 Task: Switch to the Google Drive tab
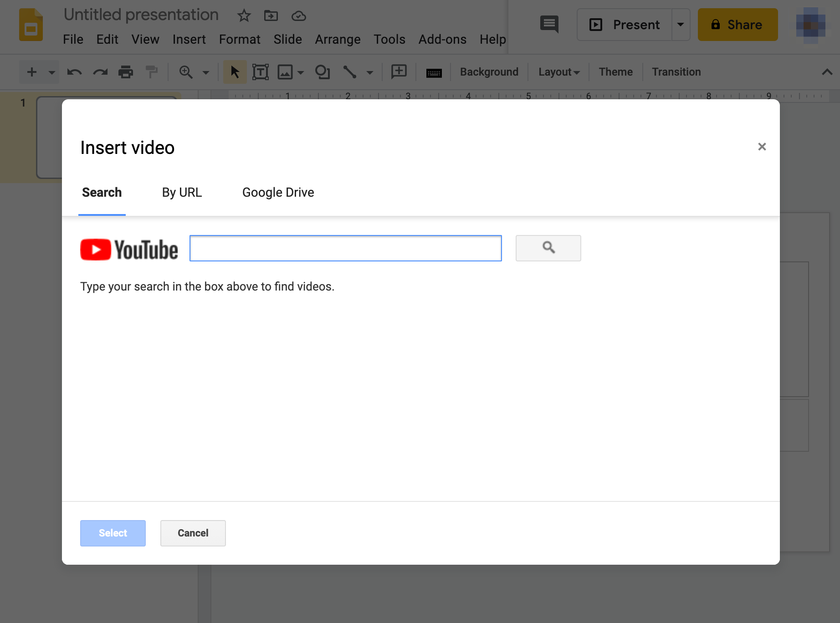[278, 193]
